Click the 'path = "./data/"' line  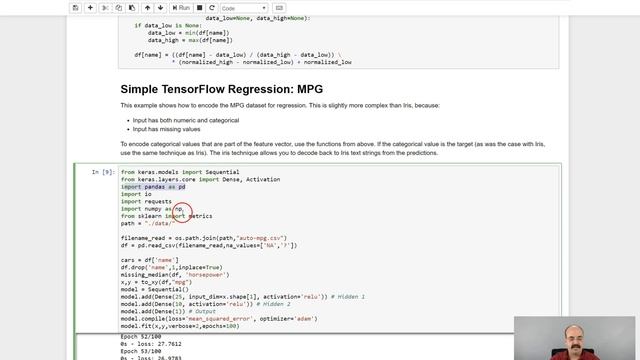(x=148, y=224)
